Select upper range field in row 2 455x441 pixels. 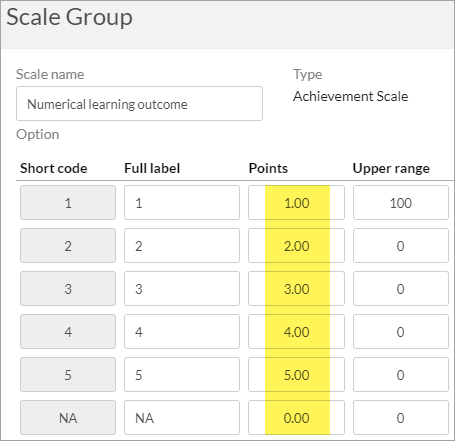coord(401,246)
